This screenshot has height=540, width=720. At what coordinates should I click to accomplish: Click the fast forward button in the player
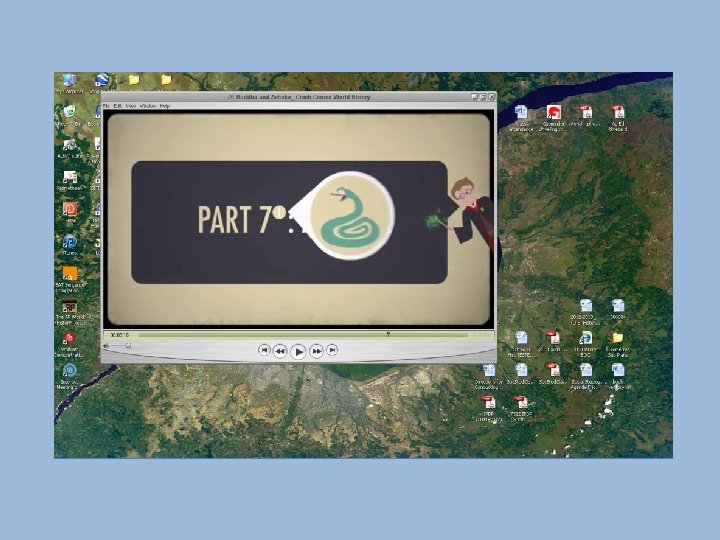(x=316, y=351)
